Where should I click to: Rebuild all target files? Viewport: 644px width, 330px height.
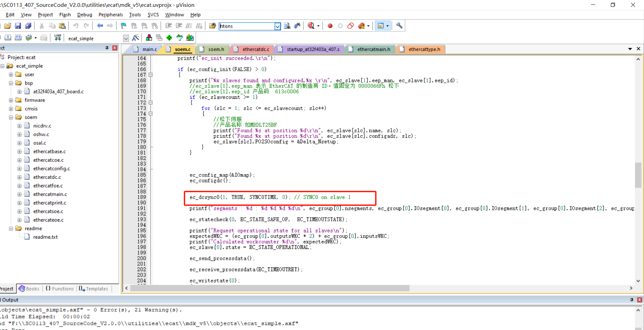[18, 38]
